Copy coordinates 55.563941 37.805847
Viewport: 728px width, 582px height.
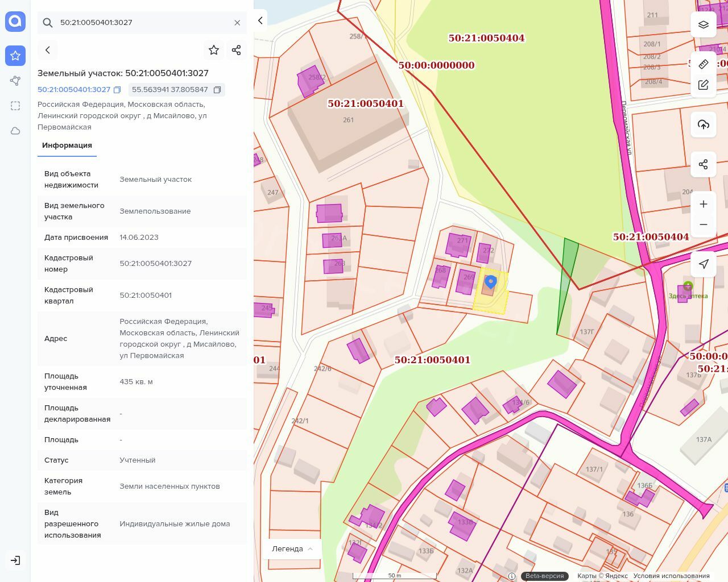[217, 90]
